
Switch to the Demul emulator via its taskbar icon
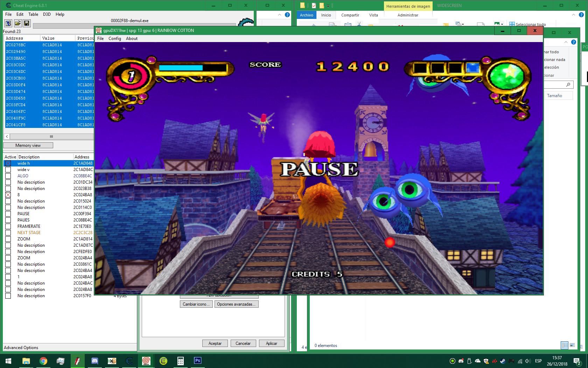[146, 361]
